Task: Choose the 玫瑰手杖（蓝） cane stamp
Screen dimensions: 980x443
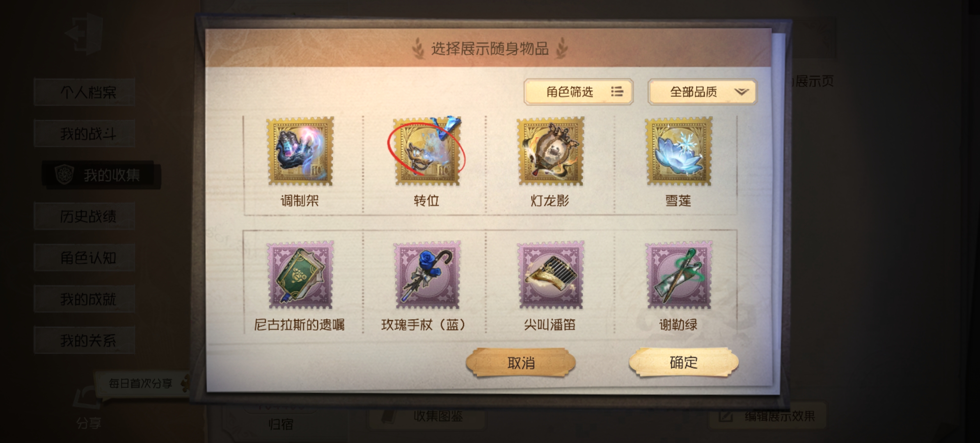Action: pos(427,275)
